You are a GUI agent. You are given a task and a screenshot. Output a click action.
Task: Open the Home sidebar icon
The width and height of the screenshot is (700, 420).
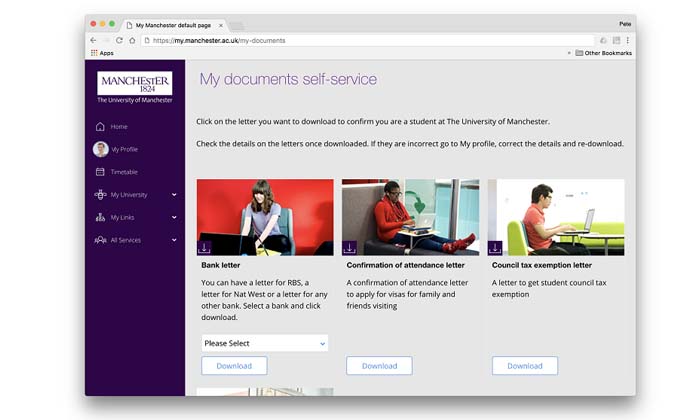pos(100,127)
